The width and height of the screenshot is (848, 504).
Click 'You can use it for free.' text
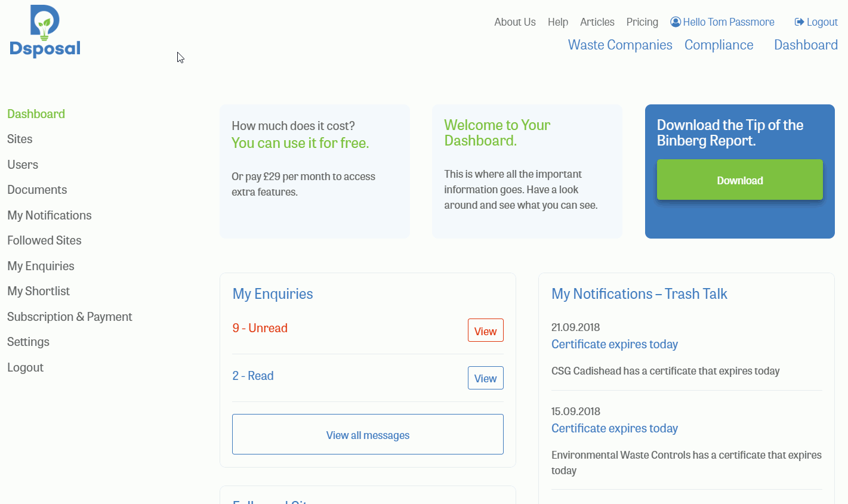tap(300, 143)
